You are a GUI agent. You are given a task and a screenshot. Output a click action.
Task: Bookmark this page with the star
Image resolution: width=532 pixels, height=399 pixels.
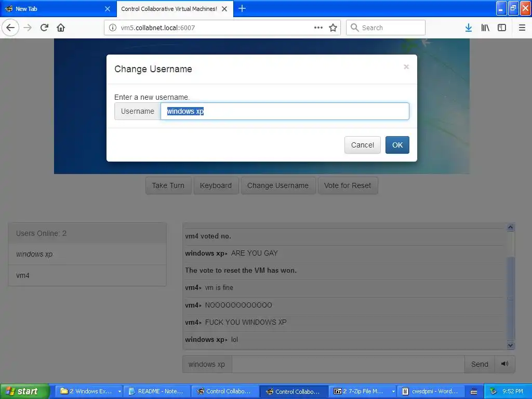click(333, 28)
